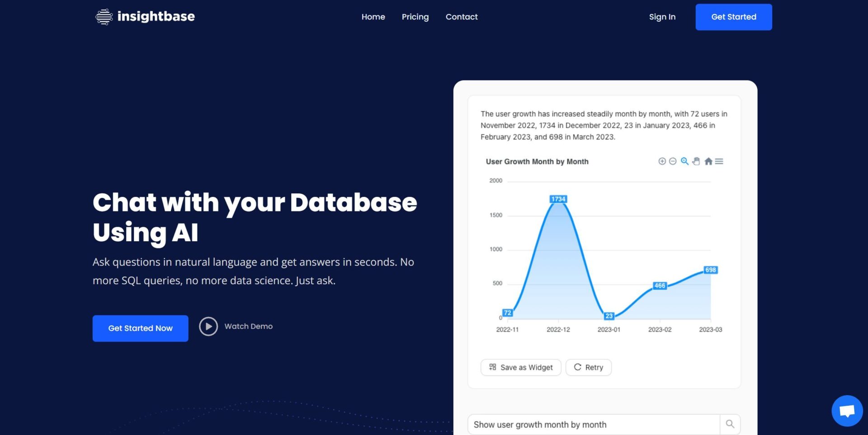
Task: Click the Get Started header button
Action: tap(734, 17)
